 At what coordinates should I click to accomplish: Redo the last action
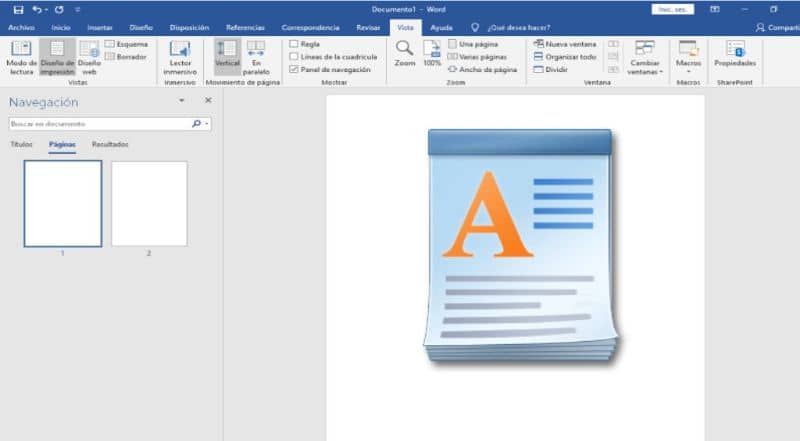click(59, 10)
